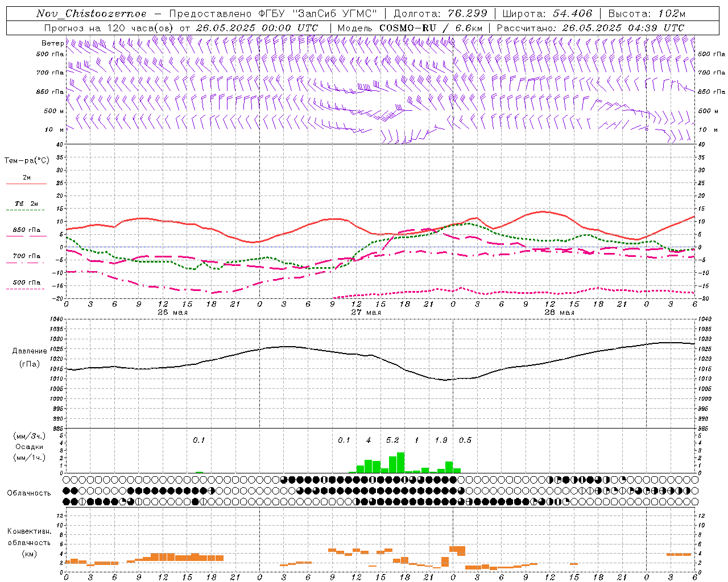Image resolution: width=728 pixels, height=582 pixels.
Task: Click the '700 гПа' legend entry in temperature panel
Action: pos(27,256)
